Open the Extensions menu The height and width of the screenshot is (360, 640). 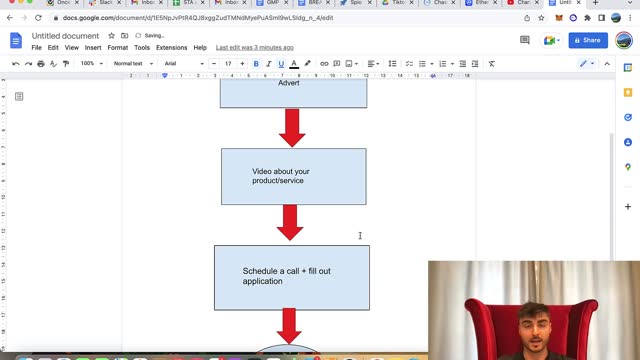(171, 48)
